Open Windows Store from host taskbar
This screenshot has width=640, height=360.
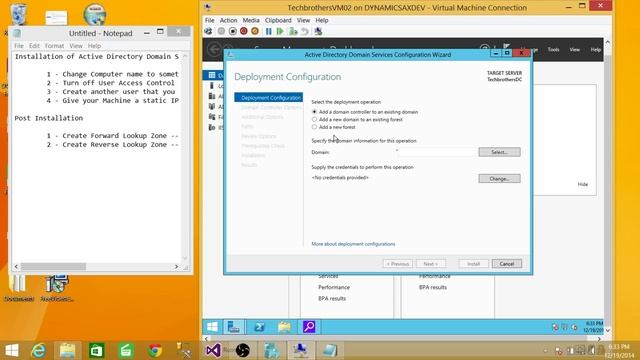click(96, 350)
